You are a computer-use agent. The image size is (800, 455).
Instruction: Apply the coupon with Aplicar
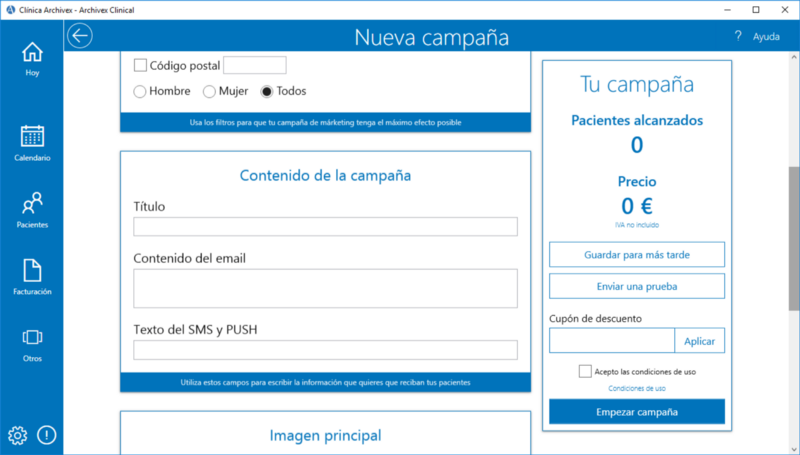click(x=699, y=341)
